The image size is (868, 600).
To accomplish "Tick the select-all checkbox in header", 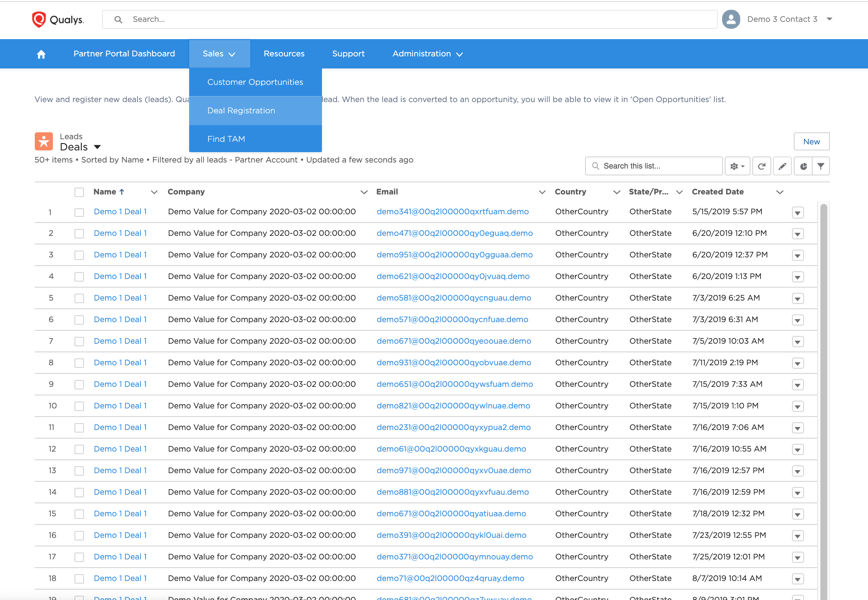I will coord(79,192).
